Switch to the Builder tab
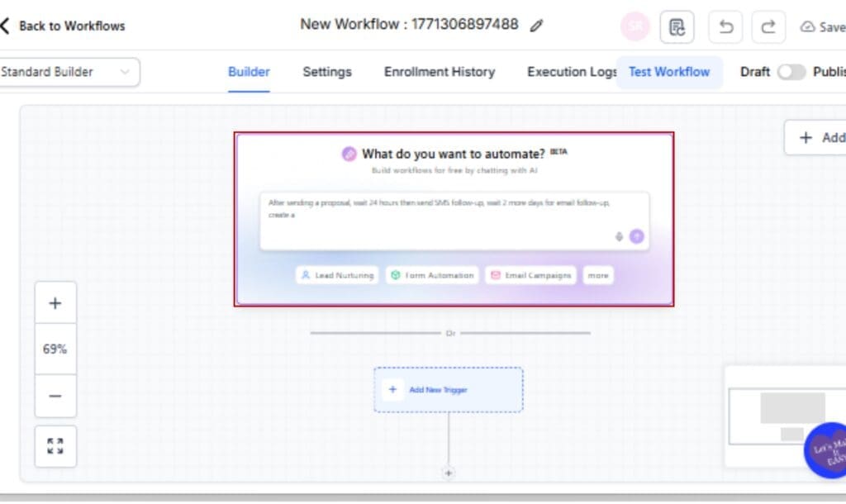 [x=249, y=72]
